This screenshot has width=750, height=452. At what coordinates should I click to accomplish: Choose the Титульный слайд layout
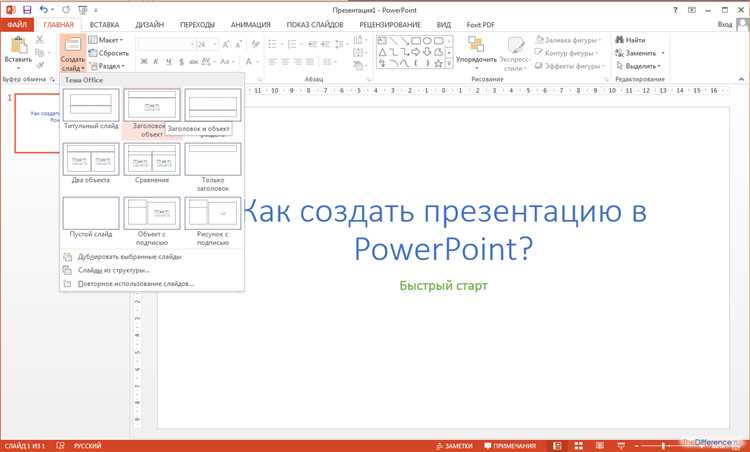(x=91, y=109)
